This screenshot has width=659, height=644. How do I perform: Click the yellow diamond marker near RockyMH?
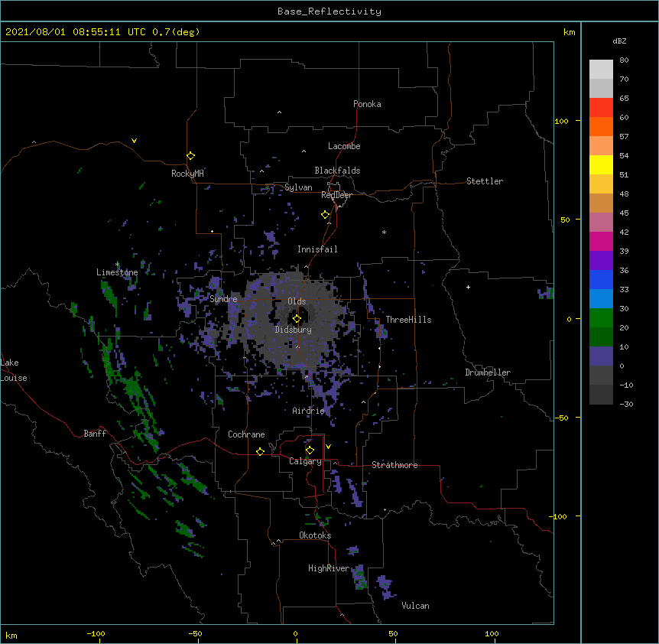click(x=191, y=156)
